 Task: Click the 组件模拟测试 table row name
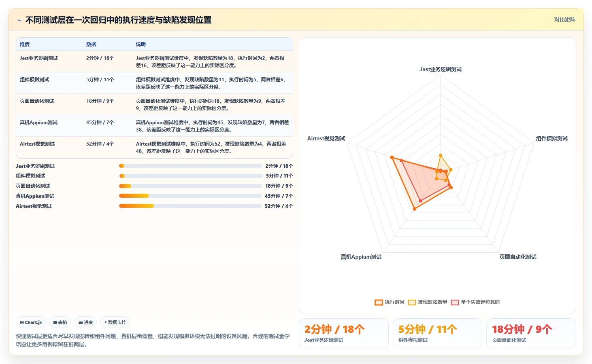coord(34,80)
